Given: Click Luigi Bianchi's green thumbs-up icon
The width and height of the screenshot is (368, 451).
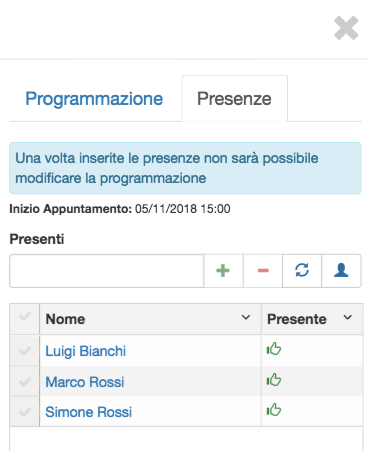Looking at the screenshot, I should click(x=274, y=349).
